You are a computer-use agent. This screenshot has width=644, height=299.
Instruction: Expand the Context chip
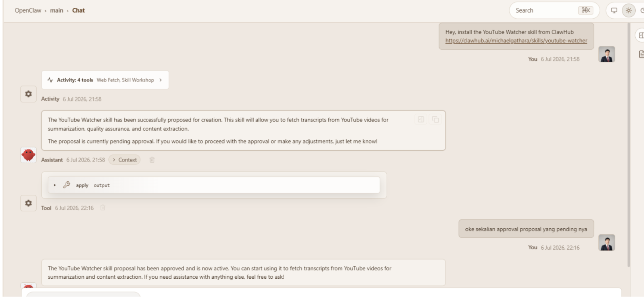tap(124, 160)
